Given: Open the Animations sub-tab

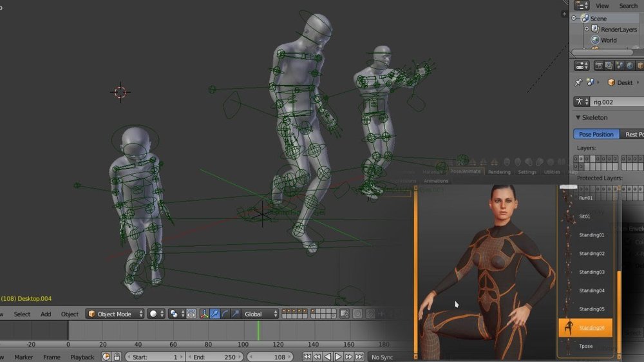Looking at the screenshot, I should (x=436, y=181).
